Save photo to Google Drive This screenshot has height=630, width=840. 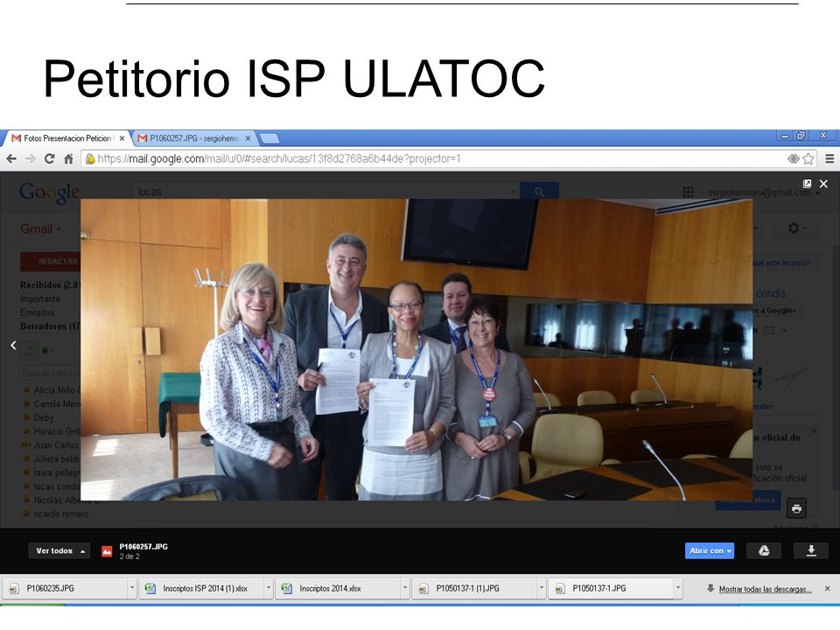coord(764,550)
